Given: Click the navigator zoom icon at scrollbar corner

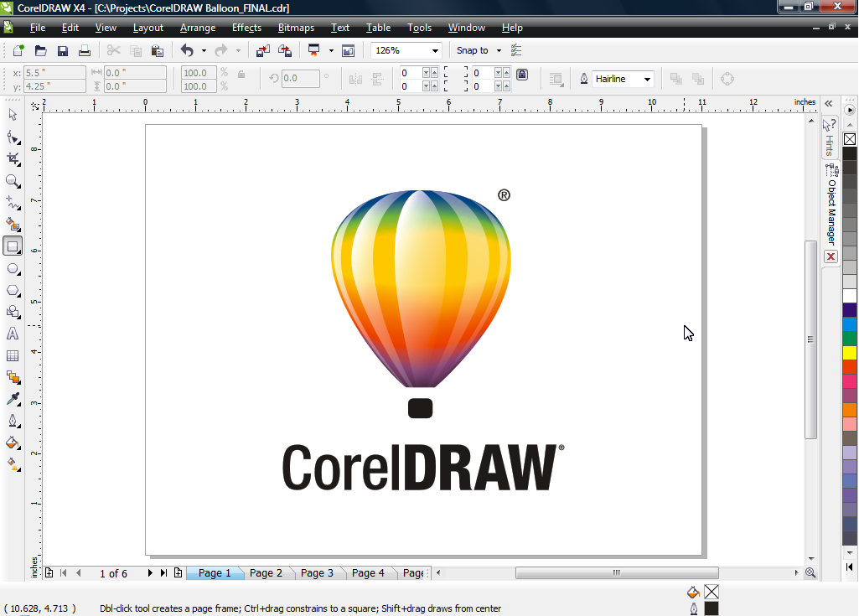Looking at the screenshot, I should (x=810, y=572).
